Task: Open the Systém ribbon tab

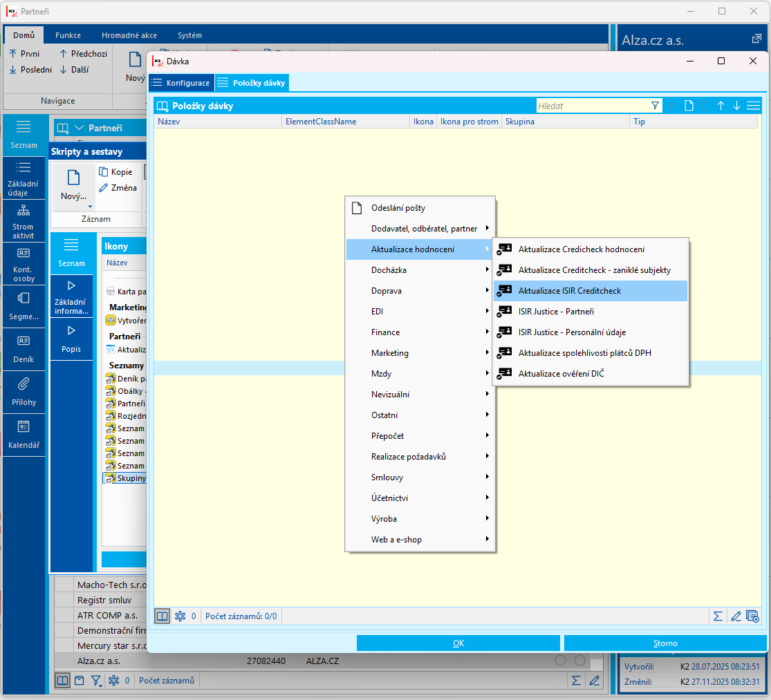Action: pyautogui.click(x=189, y=35)
